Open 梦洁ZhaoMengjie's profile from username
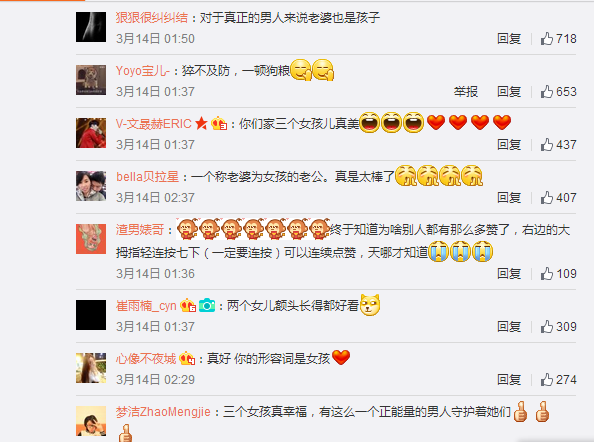This screenshot has width=594, height=442. tap(163, 412)
